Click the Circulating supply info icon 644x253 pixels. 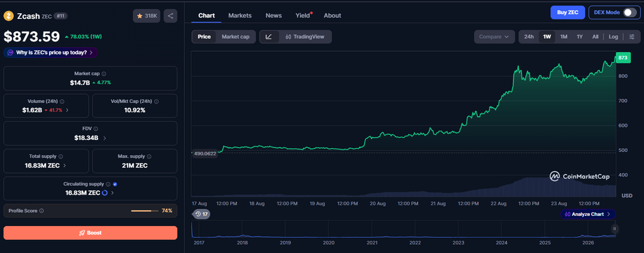pos(108,185)
